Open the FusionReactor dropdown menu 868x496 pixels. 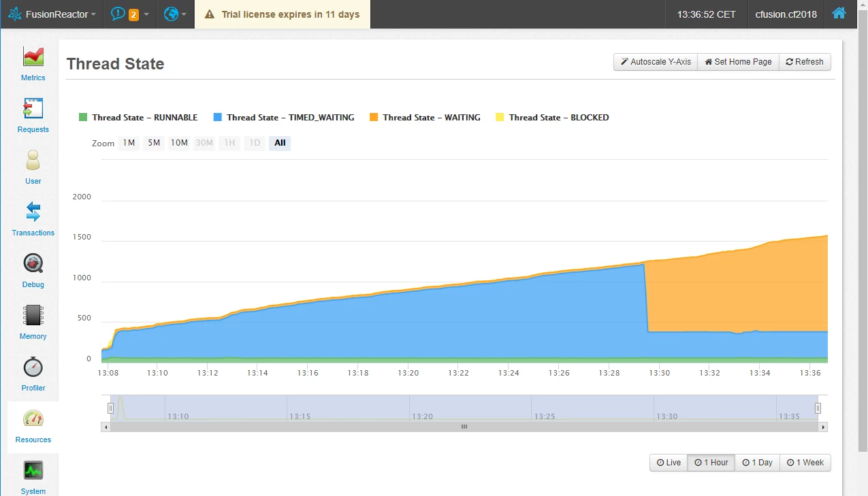coord(52,14)
